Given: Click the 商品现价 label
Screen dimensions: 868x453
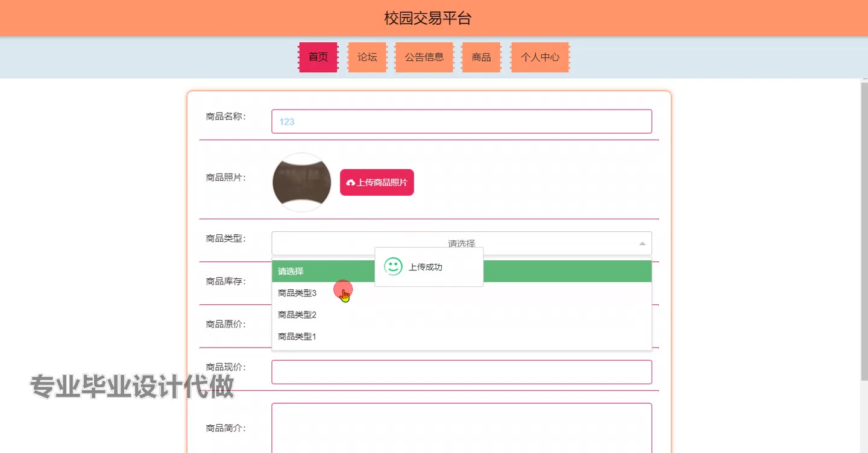Looking at the screenshot, I should coord(226,366).
